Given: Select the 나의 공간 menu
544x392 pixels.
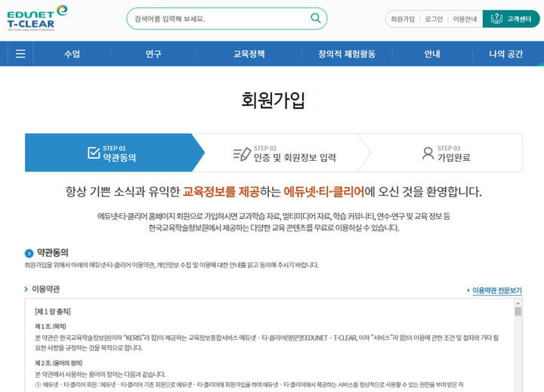Looking at the screenshot, I should pyautogui.click(x=505, y=54).
